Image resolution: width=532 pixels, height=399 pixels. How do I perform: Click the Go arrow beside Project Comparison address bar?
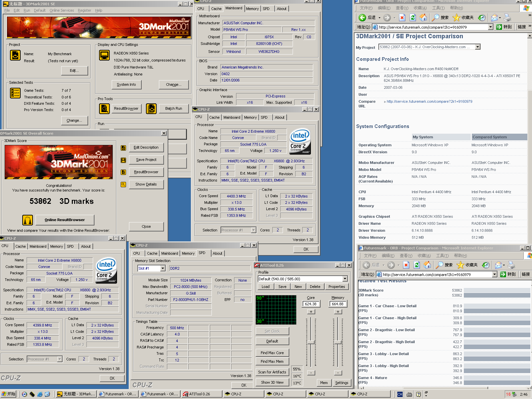[499, 27]
